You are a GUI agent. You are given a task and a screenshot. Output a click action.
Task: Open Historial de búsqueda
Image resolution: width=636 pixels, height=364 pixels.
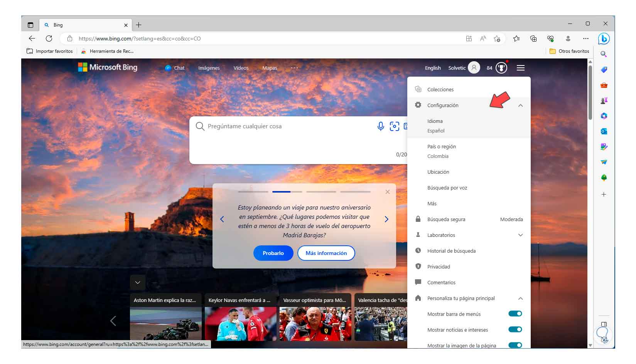coord(469,251)
